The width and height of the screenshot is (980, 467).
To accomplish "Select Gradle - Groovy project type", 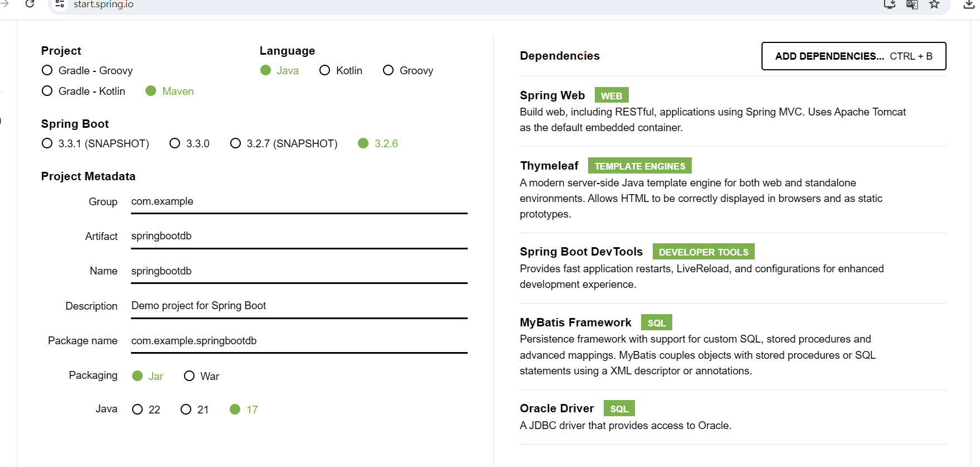I will [47, 70].
